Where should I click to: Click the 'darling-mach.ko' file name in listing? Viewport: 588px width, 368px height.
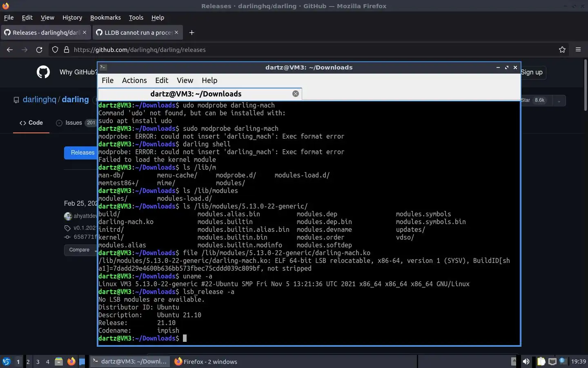(x=126, y=222)
